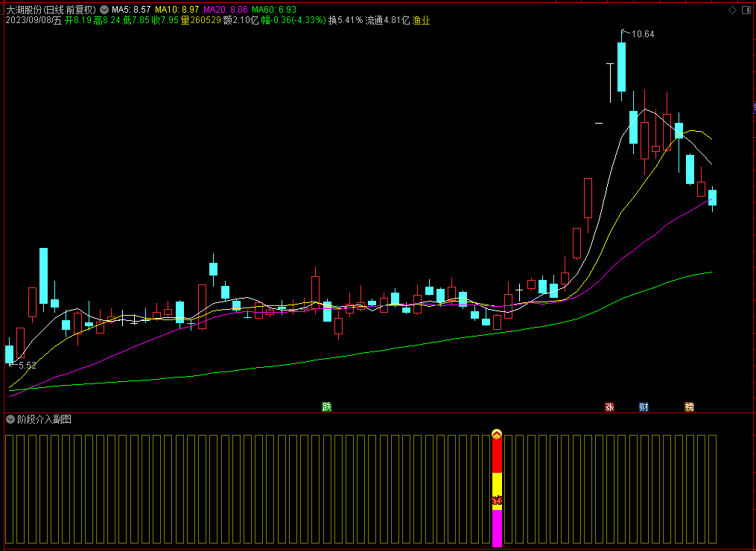Click the opening price 开8.19

[78, 20]
